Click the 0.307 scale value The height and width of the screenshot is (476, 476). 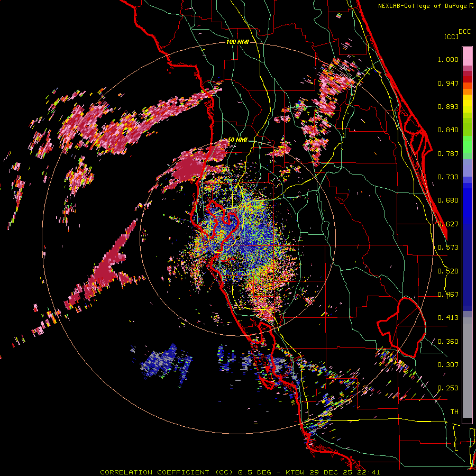point(448,365)
